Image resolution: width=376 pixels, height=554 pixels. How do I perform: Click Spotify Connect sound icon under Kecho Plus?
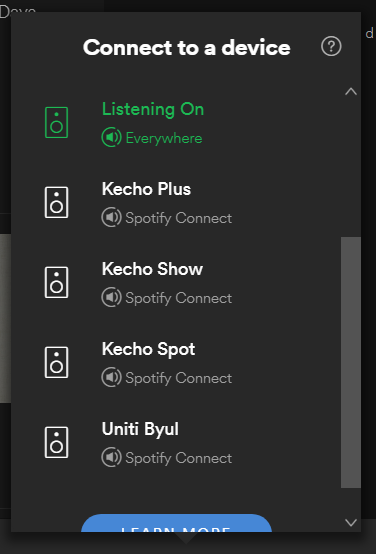pos(112,217)
